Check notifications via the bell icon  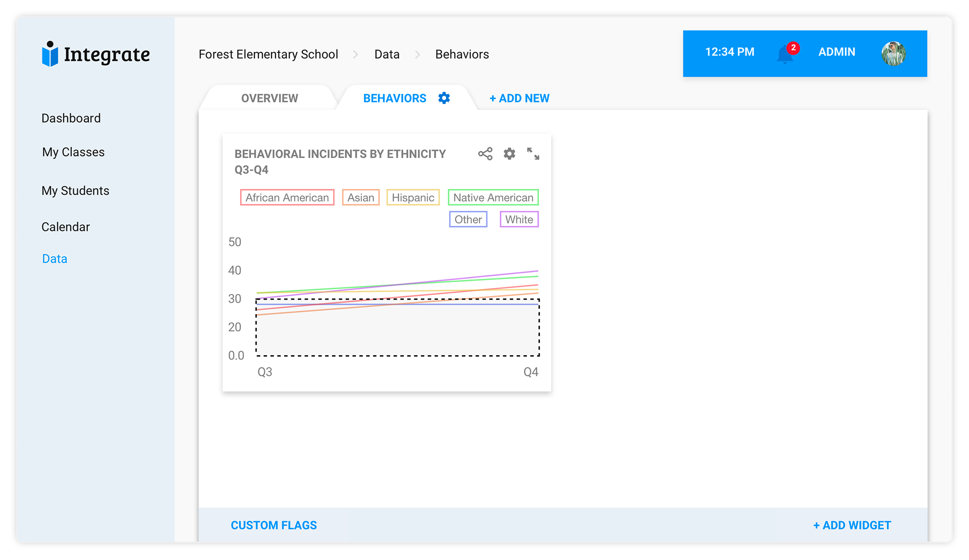(x=786, y=53)
